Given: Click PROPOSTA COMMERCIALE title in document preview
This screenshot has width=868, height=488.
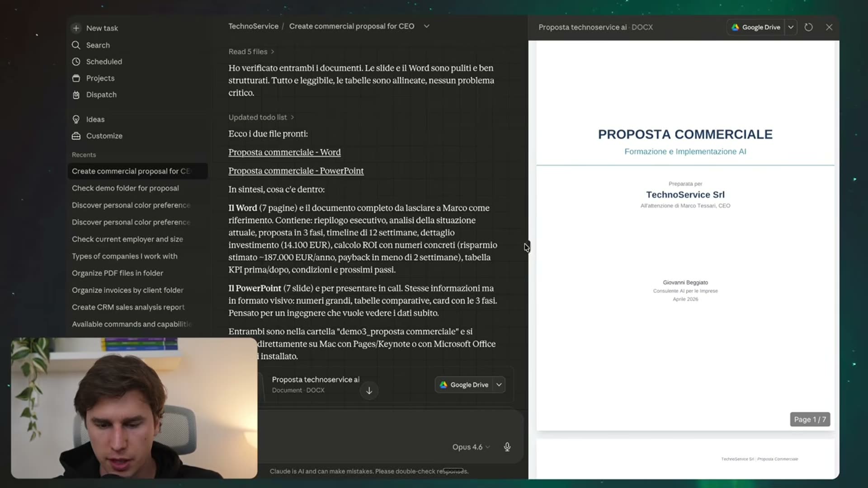Looking at the screenshot, I should point(685,134).
